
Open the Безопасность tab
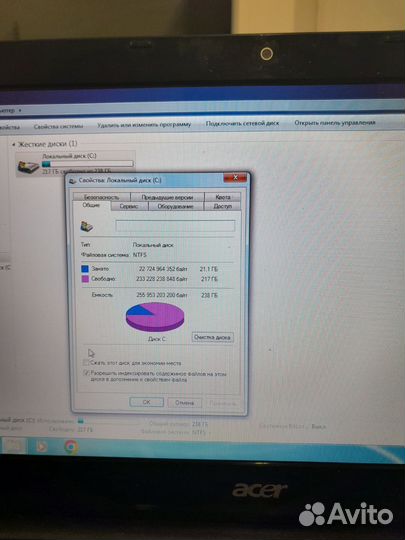[102, 197]
